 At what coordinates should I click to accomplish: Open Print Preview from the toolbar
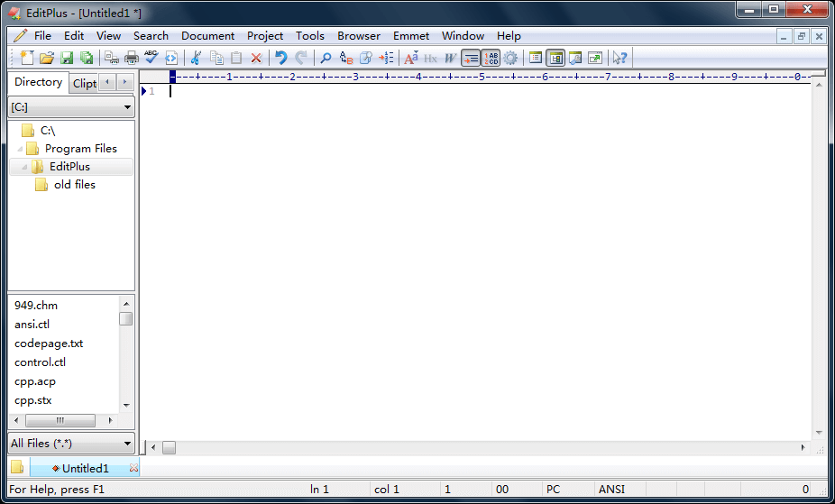coord(111,58)
